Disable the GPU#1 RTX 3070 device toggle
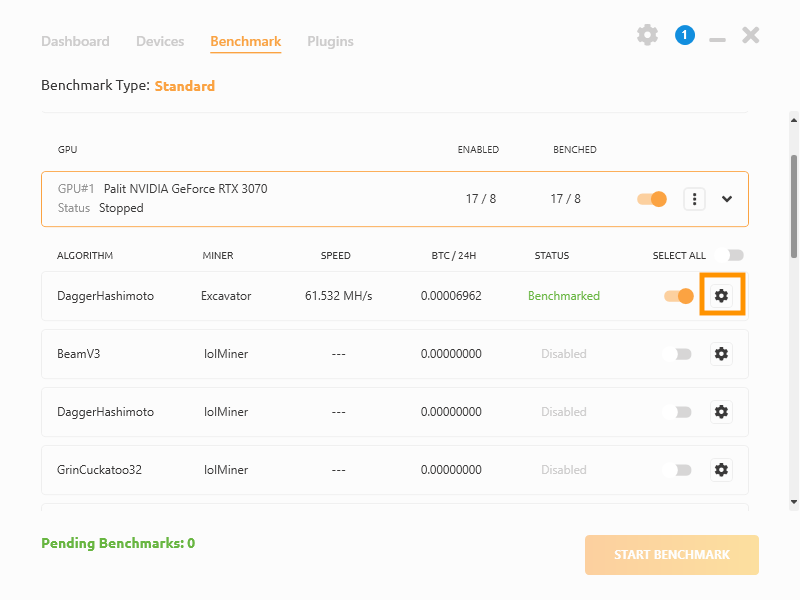 pos(651,198)
